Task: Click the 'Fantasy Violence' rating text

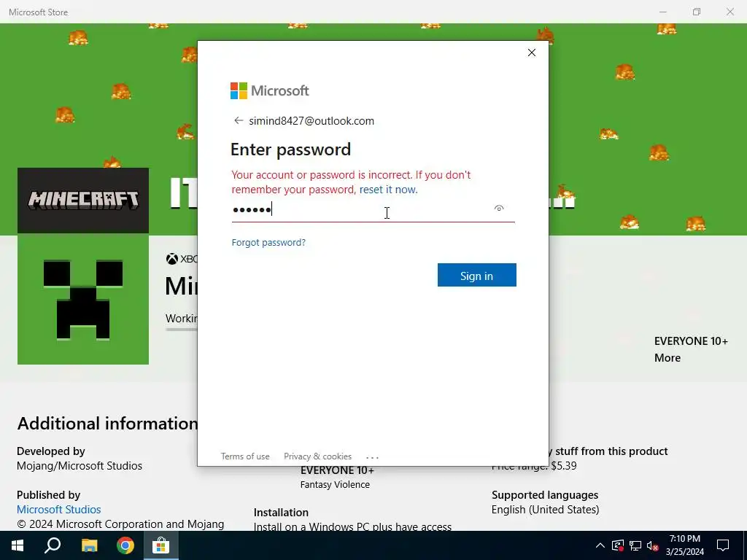Action: (x=335, y=485)
